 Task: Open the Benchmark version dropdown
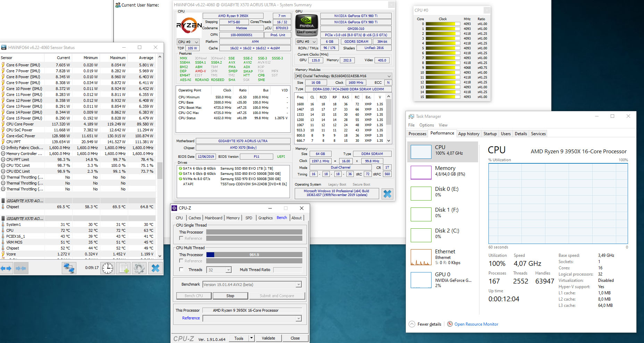pyautogui.click(x=299, y=285)
